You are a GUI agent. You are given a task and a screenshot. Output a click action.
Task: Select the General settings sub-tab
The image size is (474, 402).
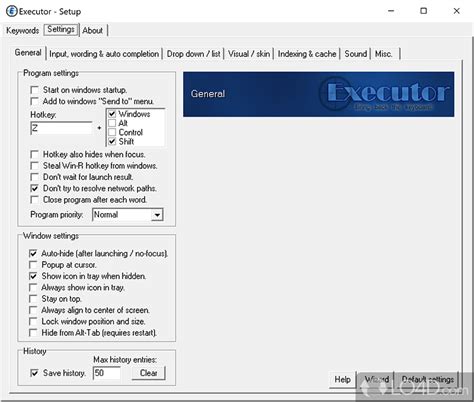point(28,53)
